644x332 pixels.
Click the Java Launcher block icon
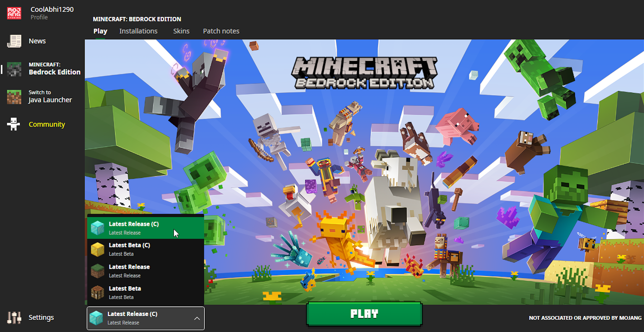14,96
